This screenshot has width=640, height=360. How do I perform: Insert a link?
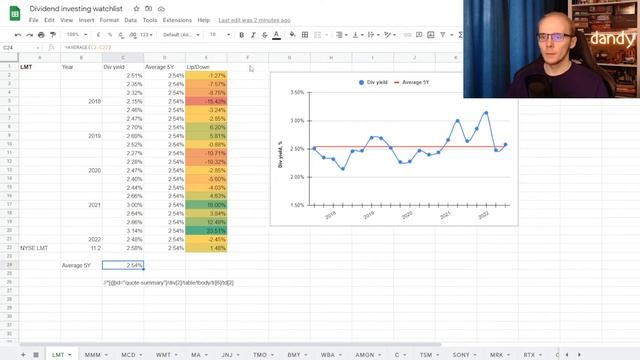[407, 35]
